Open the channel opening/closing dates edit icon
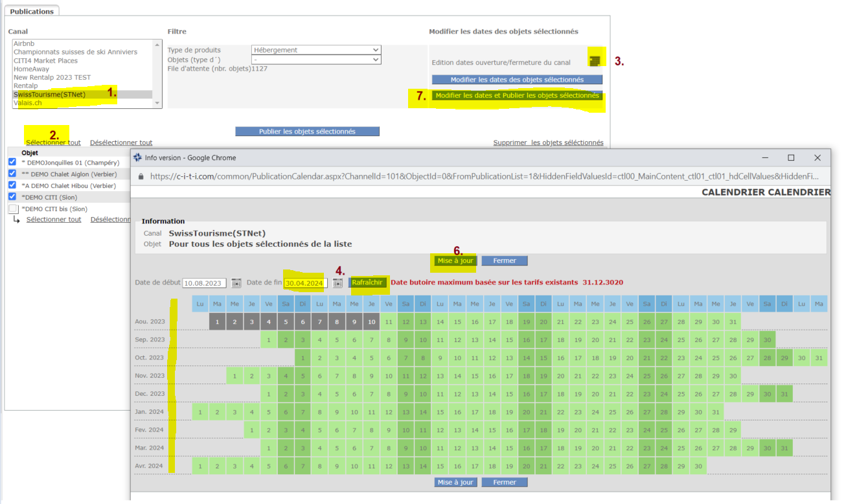 tap(595, 60)
